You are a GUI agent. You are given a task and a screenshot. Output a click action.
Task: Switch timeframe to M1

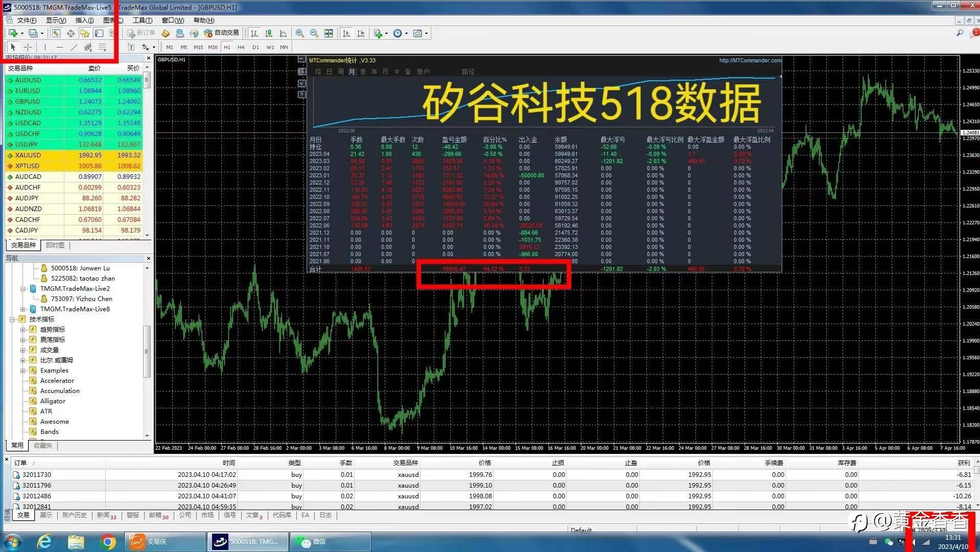(x=170, y=47)
